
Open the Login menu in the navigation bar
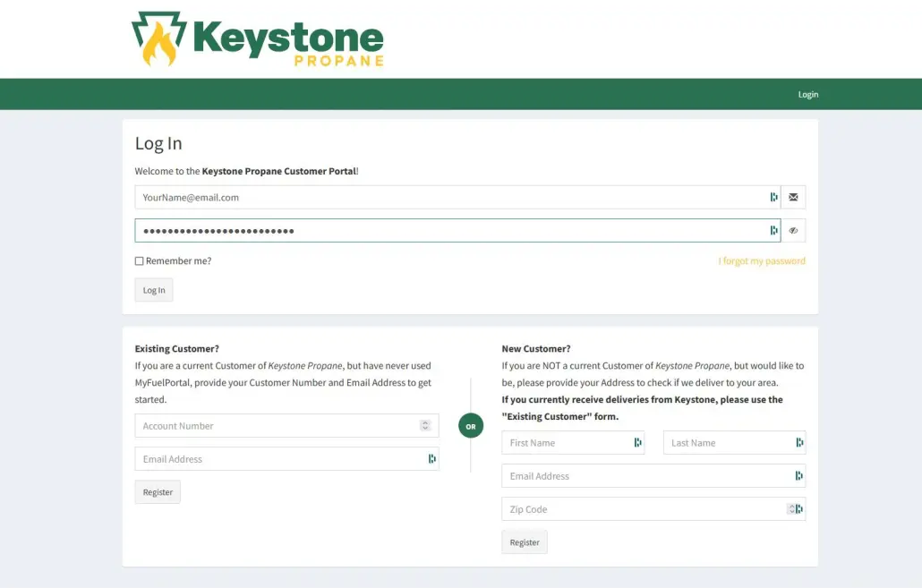point(807,94)
